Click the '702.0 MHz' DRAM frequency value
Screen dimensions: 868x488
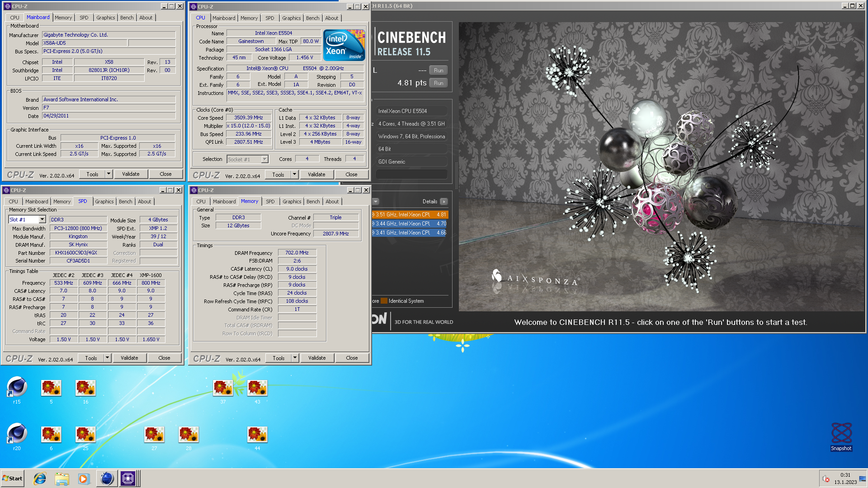click(297, 253)
